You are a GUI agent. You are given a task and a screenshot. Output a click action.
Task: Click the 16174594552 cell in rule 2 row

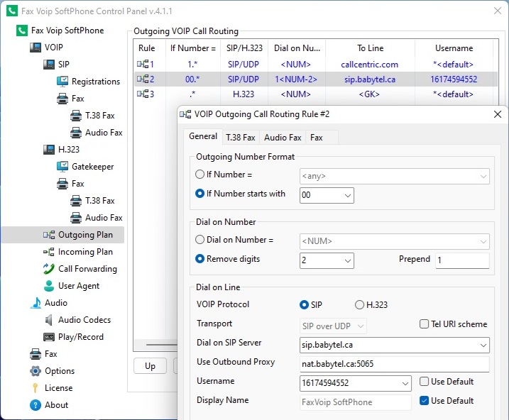(454, 79)
